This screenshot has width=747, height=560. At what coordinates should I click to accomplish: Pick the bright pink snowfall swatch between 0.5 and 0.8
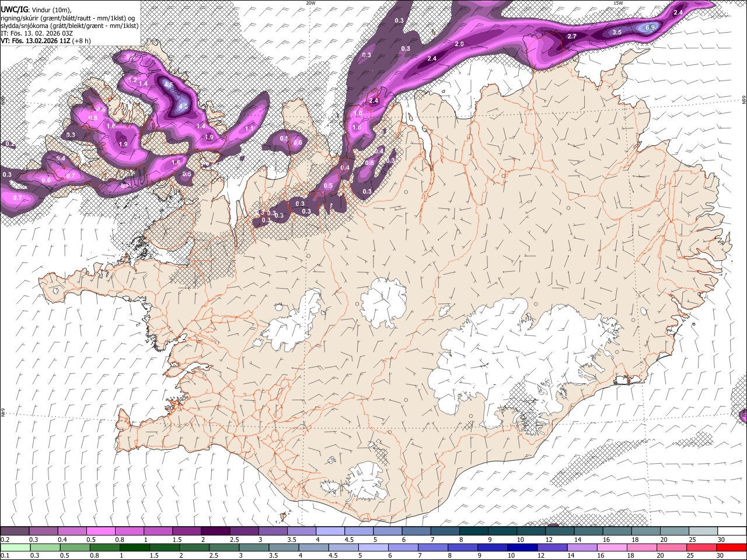pyautogui.click(x=100, y=531)
